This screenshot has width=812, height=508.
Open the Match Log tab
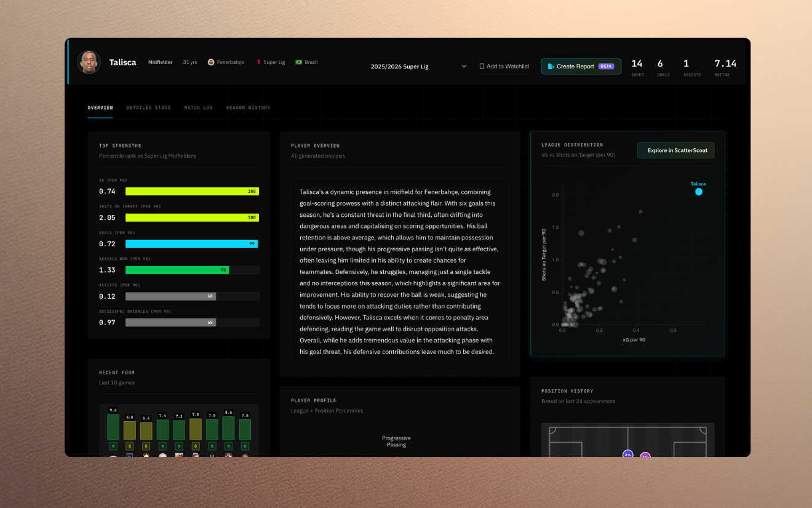pos(198,108)
